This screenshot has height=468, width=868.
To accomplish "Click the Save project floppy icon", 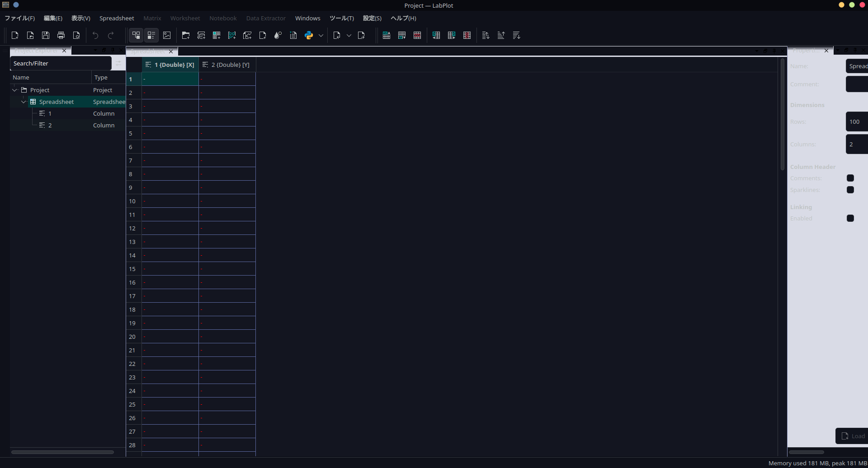I will click(x=46, y=35).
